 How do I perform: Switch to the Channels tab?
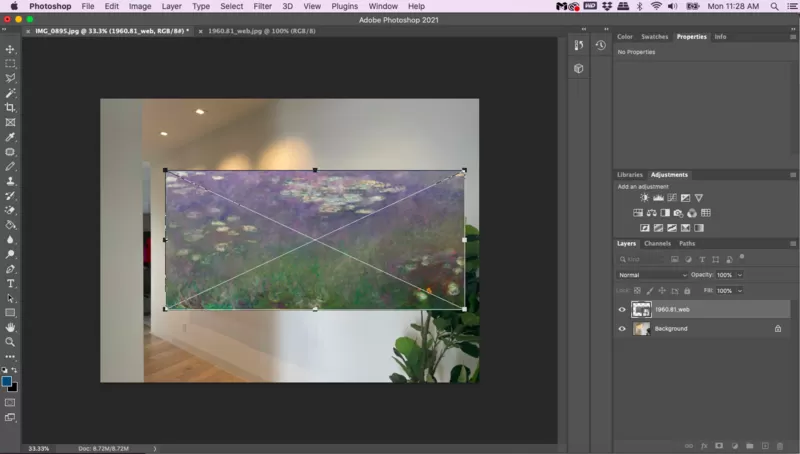(x=657, y=244)
